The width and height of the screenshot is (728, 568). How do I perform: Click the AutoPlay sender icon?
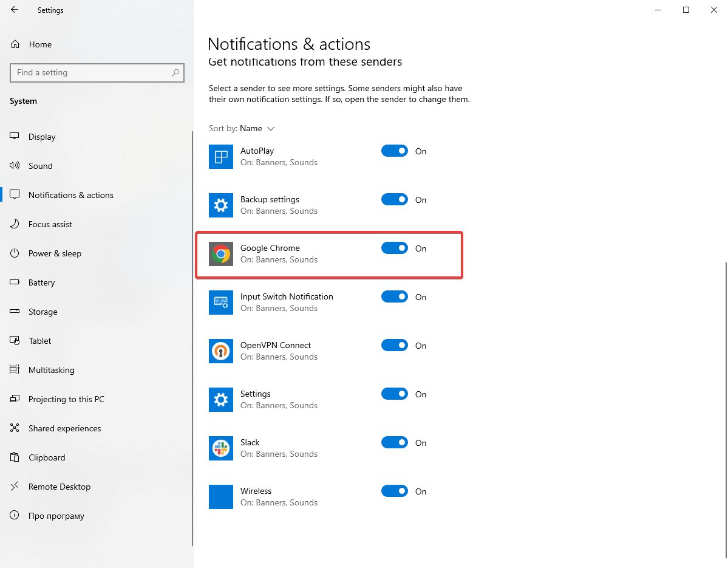click(x=221, y=157)
